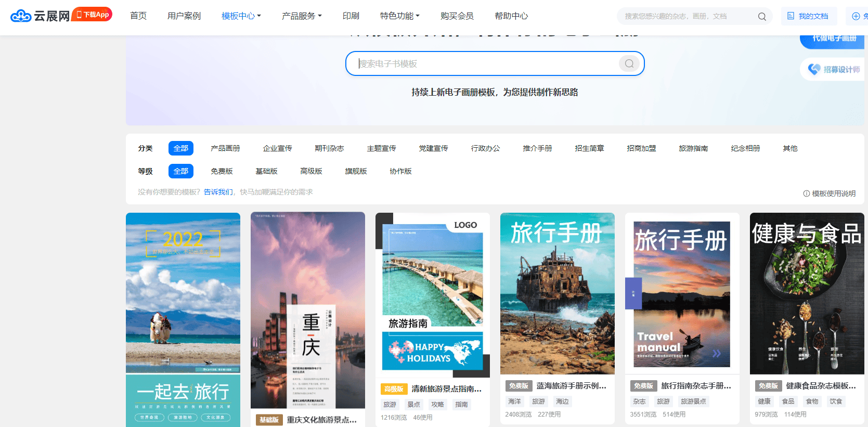Viewport: 868px width, 427px height.
Task: Click the 指南 tag
Action: (461, 404)
